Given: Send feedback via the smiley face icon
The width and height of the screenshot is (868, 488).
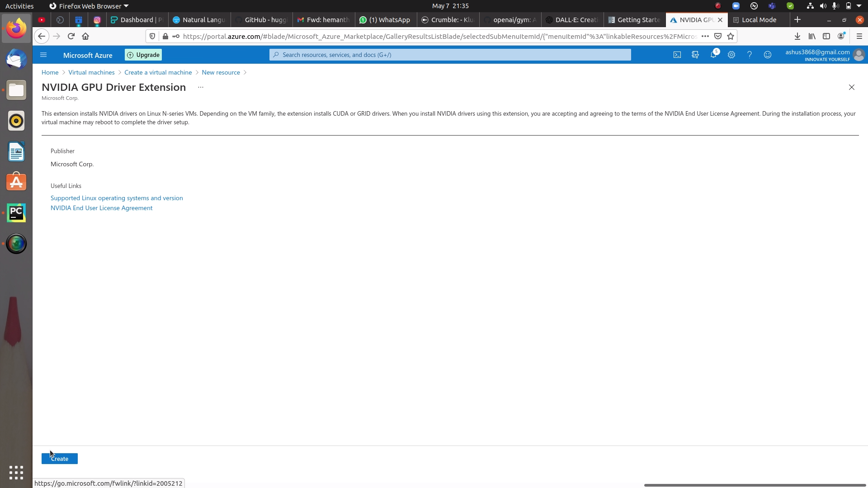Looking at the screenshot, I should click(768, 55).
